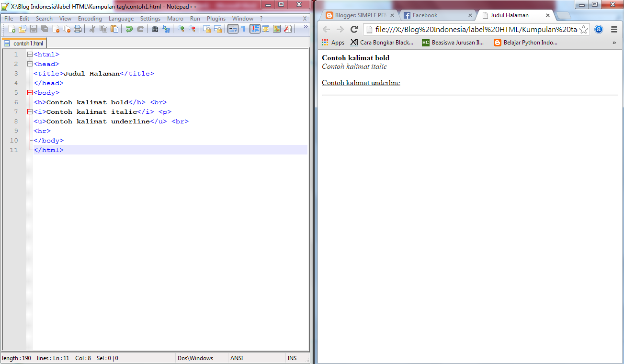This screenshot has height=364, width=624.
Task: Click the Dos\Windows status bar entry
Action: point(195,358)
